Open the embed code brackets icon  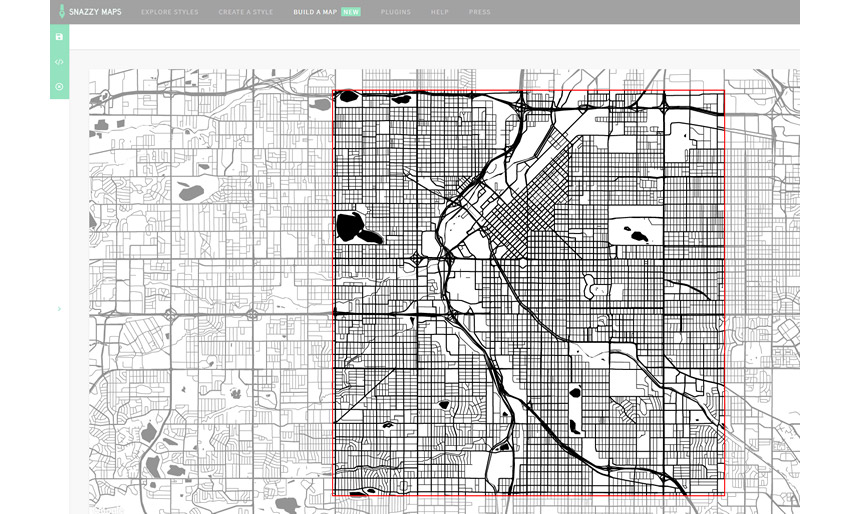point(59,62)
